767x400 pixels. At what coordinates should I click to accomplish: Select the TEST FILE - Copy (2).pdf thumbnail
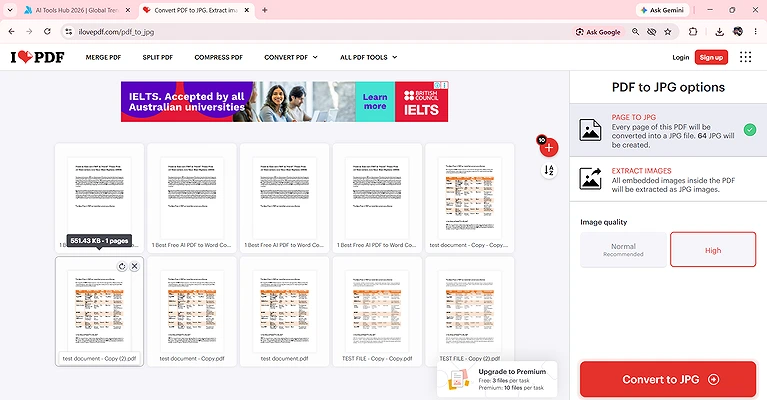pos(470,311)
